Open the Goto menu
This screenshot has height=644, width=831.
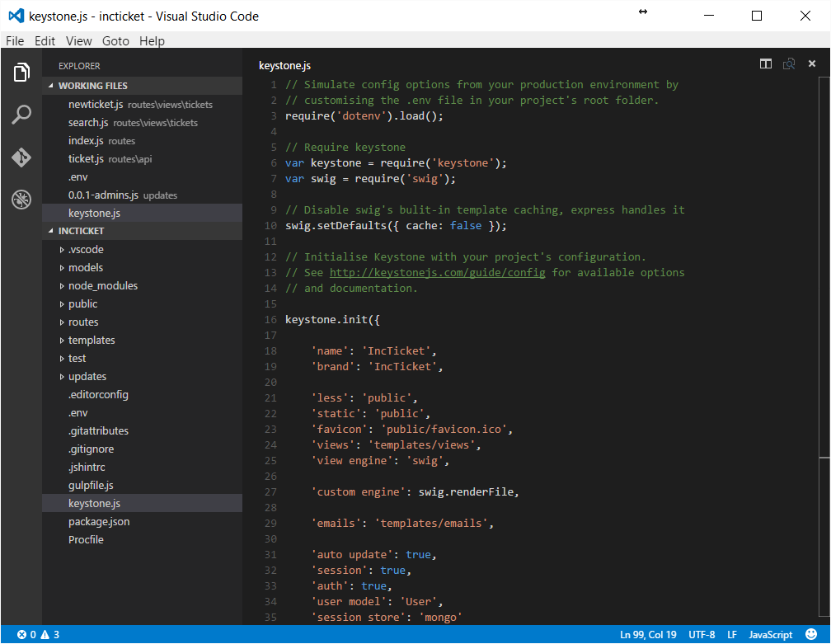point(115,40)
